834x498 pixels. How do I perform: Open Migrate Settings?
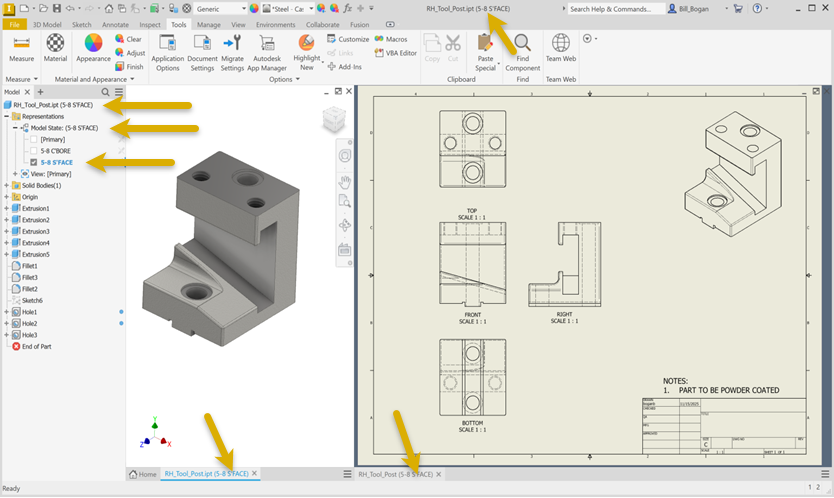[232, 53]
